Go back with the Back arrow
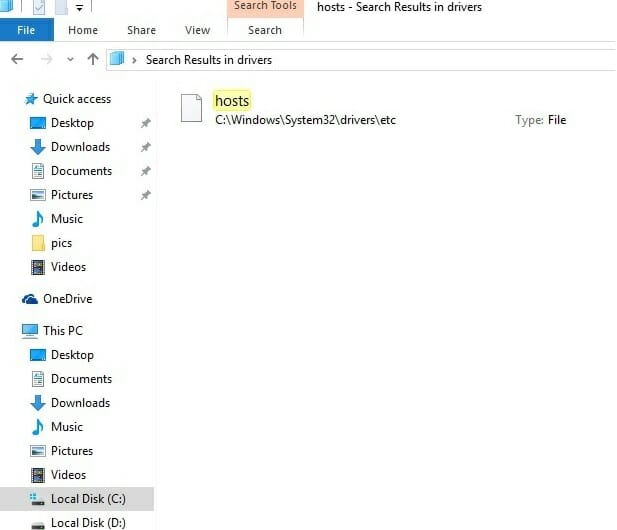617x530 pixels. coord(17,59)
